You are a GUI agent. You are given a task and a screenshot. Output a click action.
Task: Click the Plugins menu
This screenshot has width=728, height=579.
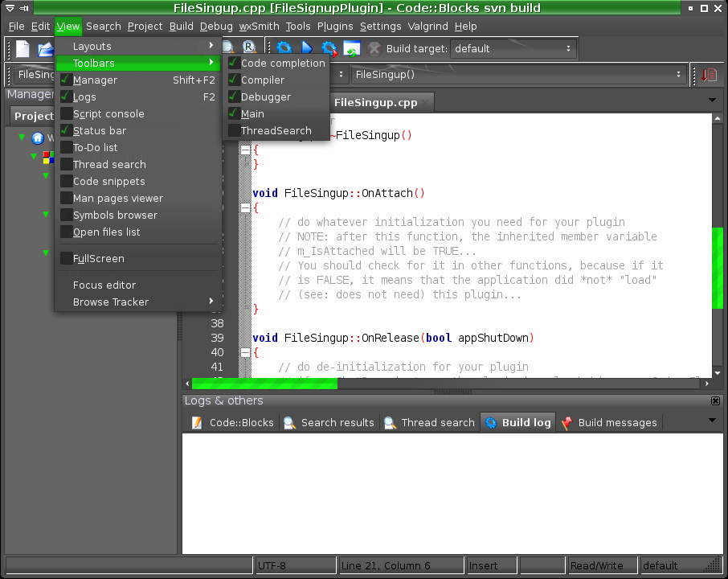pos(335,26)
